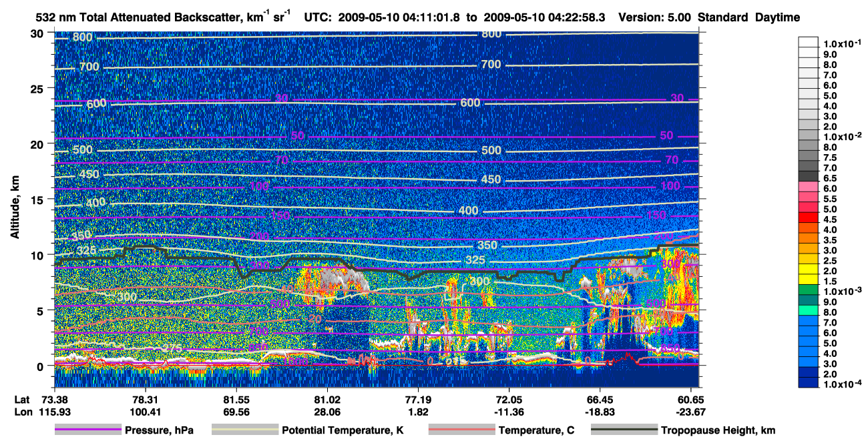Click the longitude value 100.41
Viewport: 868px width, 445px height.
coord(145,412)
